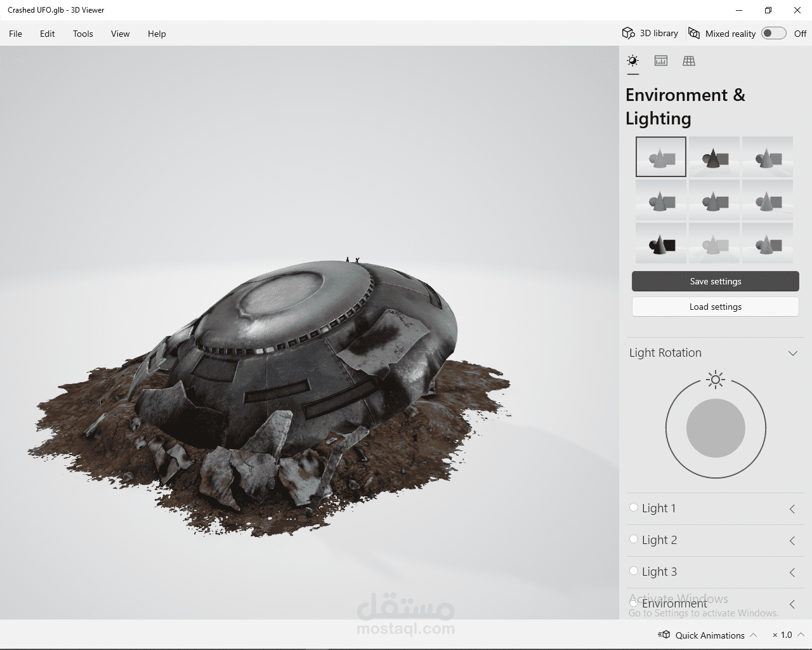Open the File menu
This screenshot has height=650, width=812.
tap(15, 34)
